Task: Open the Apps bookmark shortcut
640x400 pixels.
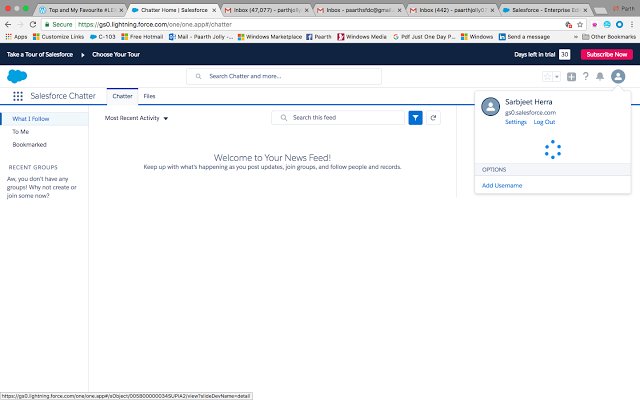Action: 16,37
